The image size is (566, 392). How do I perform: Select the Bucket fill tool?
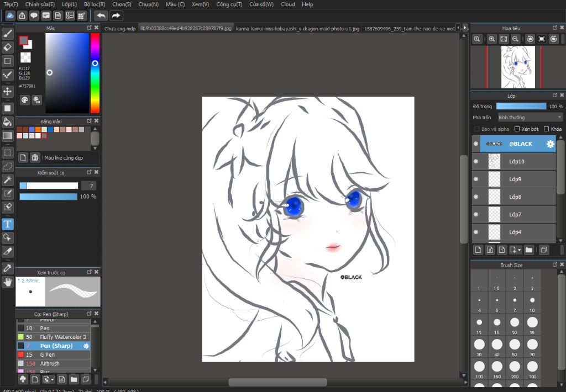click(x=8, y=122)
